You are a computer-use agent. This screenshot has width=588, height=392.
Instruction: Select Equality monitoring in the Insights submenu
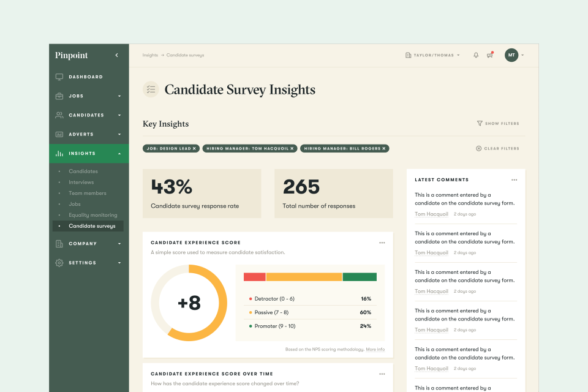[x=93, y=215]
